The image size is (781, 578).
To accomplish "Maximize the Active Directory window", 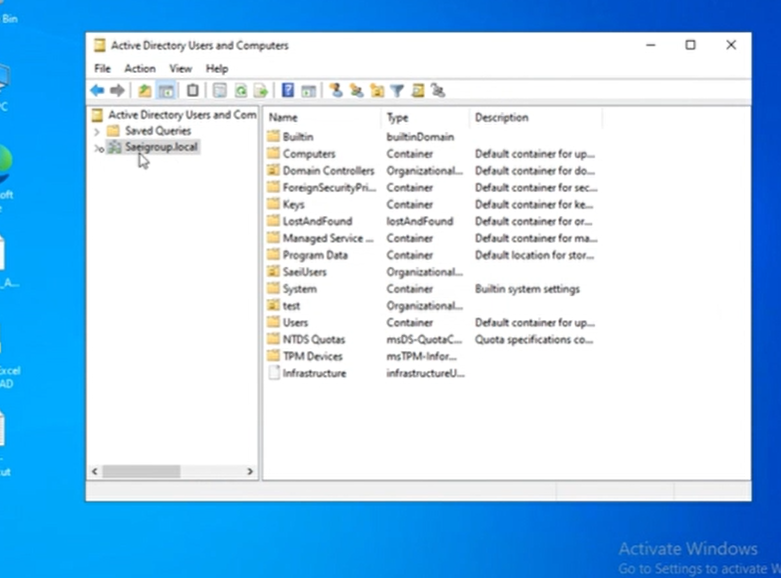I will [690, 45].
